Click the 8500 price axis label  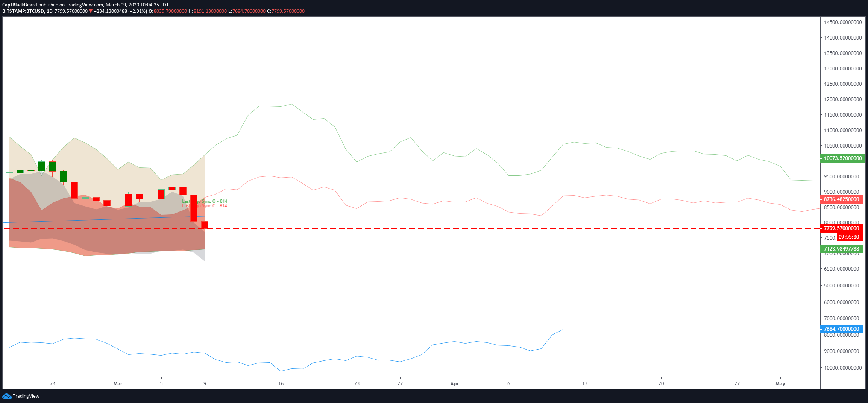[x=841, y=207]
